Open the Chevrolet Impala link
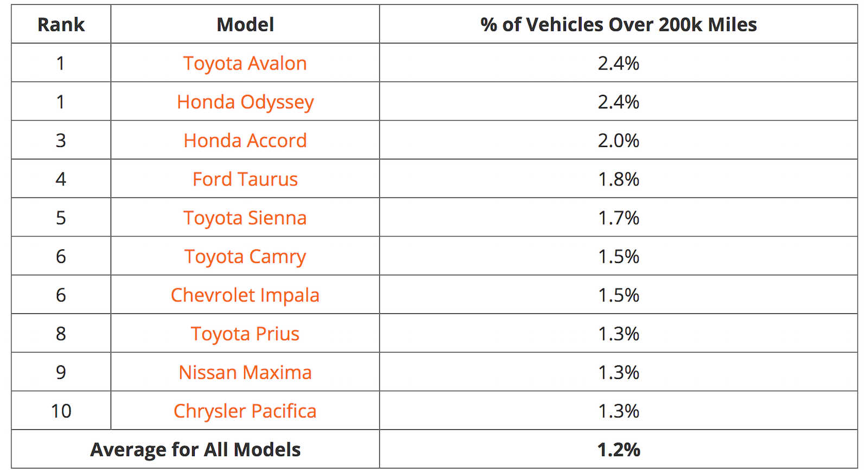 point(245,295)
